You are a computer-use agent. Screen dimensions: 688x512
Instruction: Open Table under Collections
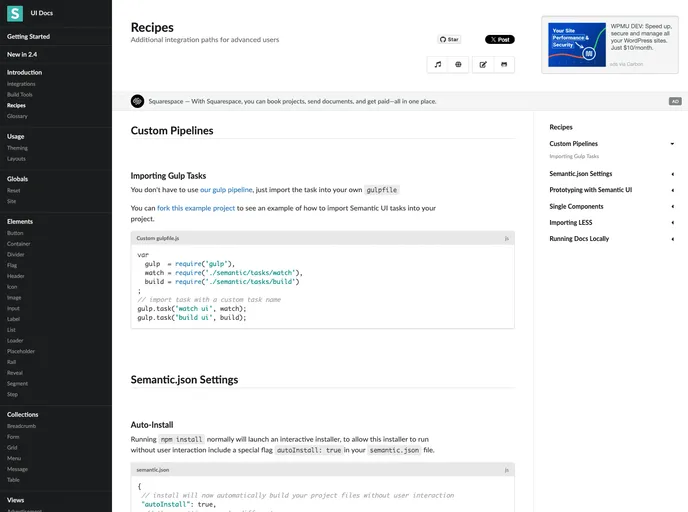point(13,480)
